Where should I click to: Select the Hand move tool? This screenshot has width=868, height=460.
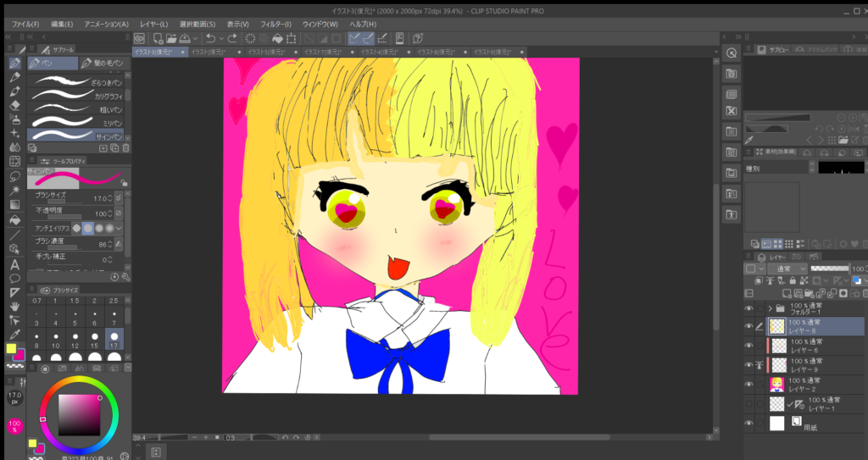15,306
